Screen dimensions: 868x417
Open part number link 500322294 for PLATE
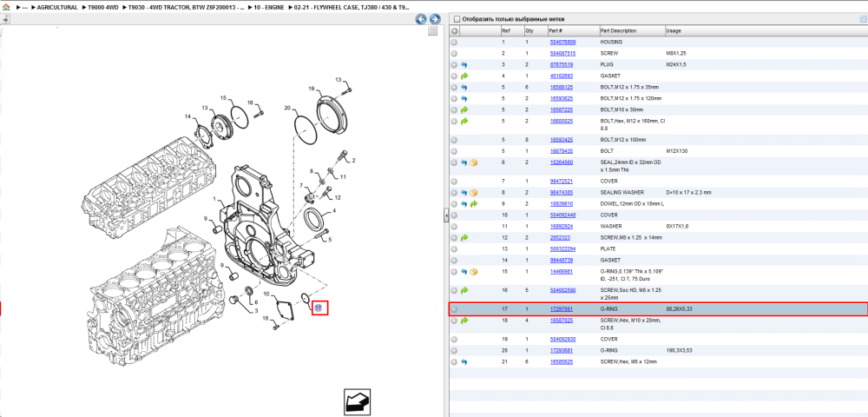point(562,248)
